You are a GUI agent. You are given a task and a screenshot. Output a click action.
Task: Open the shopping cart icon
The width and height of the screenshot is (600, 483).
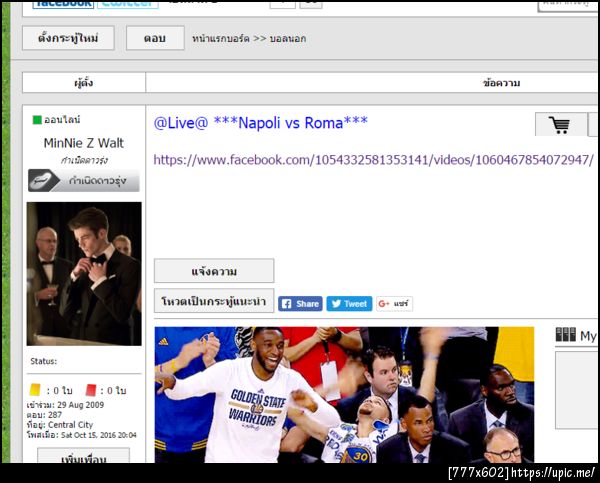pyautogui.click(x=561, y=125)
